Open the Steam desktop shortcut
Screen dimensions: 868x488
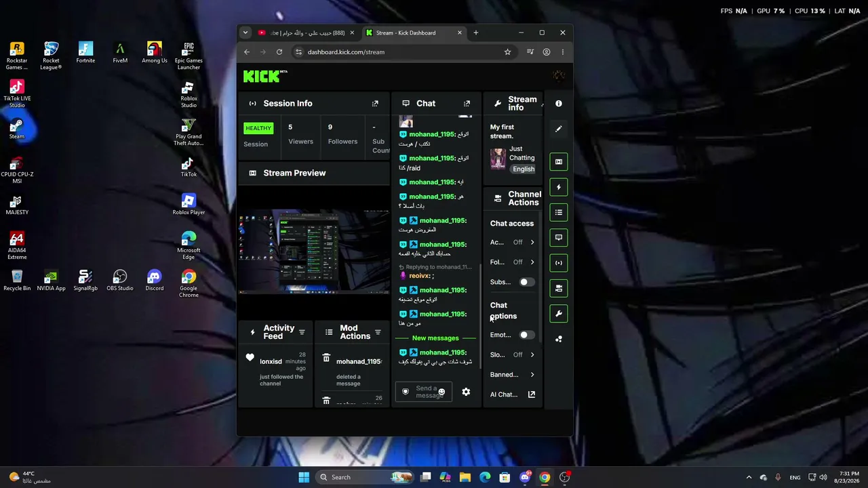pyautogui.click(x=17, y=128)
